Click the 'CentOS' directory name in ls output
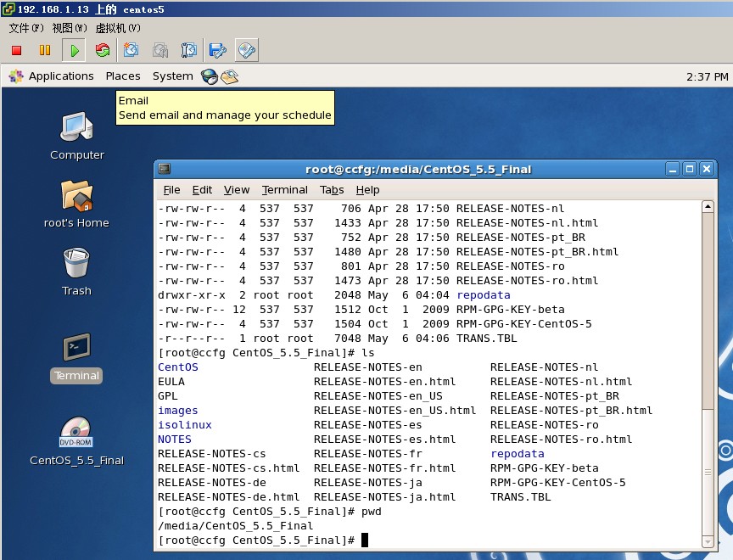The width and height of the screenshot is (733, 560). click(178, 367)
